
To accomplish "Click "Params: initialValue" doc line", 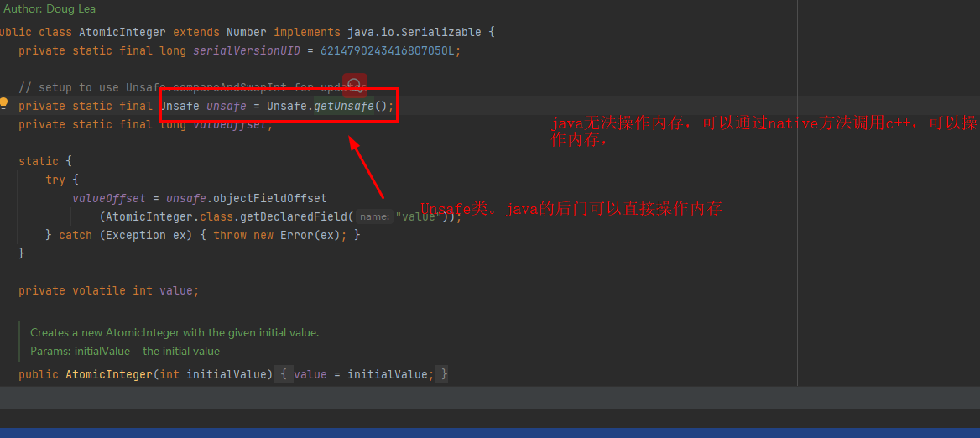I will coord(125,351).
